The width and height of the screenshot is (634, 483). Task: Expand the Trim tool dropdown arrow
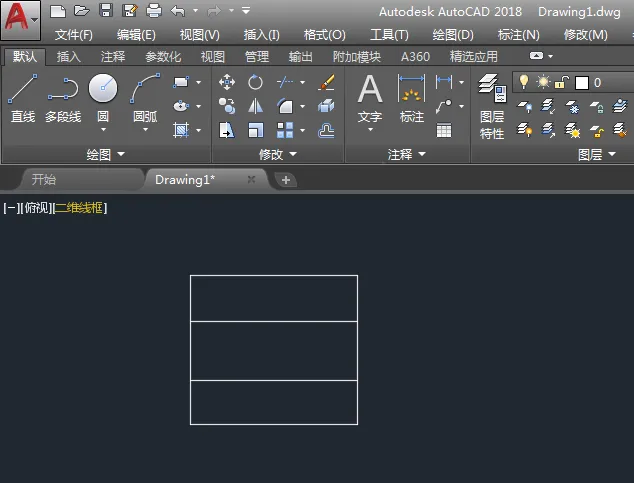[x=302, y=82]
